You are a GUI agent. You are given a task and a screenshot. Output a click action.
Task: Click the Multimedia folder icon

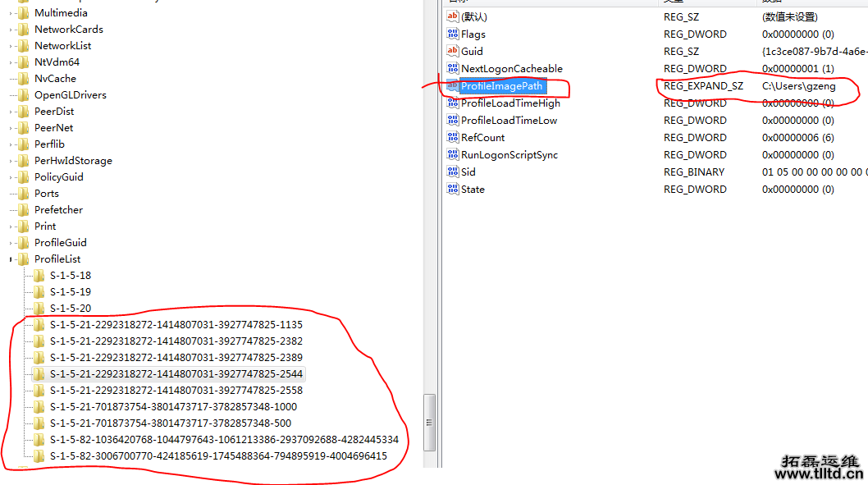[24, 13]
